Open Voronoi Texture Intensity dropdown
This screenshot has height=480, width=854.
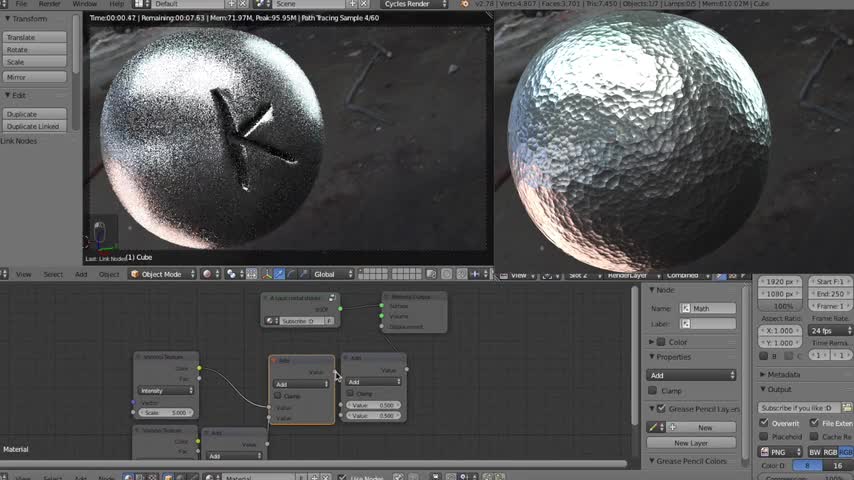click(x=165, y=390)
